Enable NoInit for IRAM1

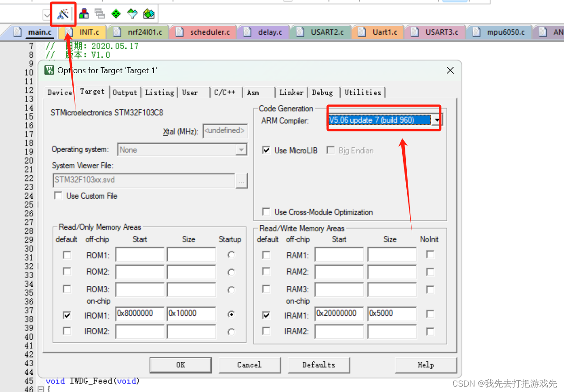[x=430, y=314]
